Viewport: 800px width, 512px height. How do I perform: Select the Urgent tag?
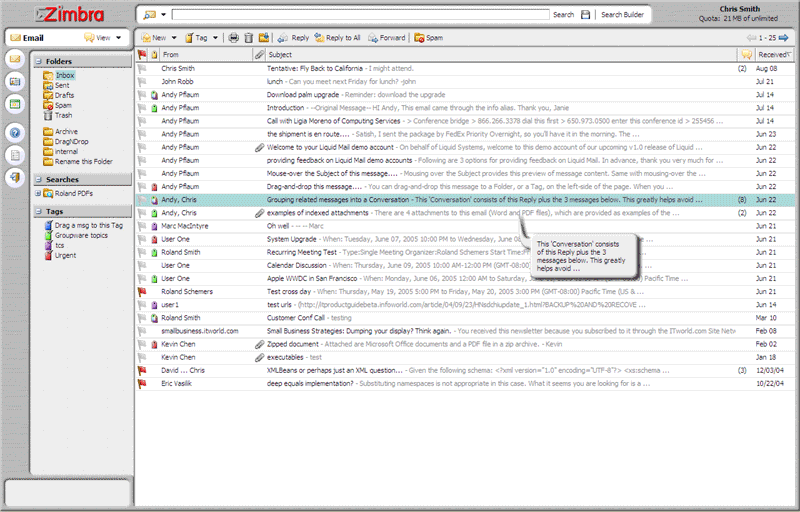65,255
